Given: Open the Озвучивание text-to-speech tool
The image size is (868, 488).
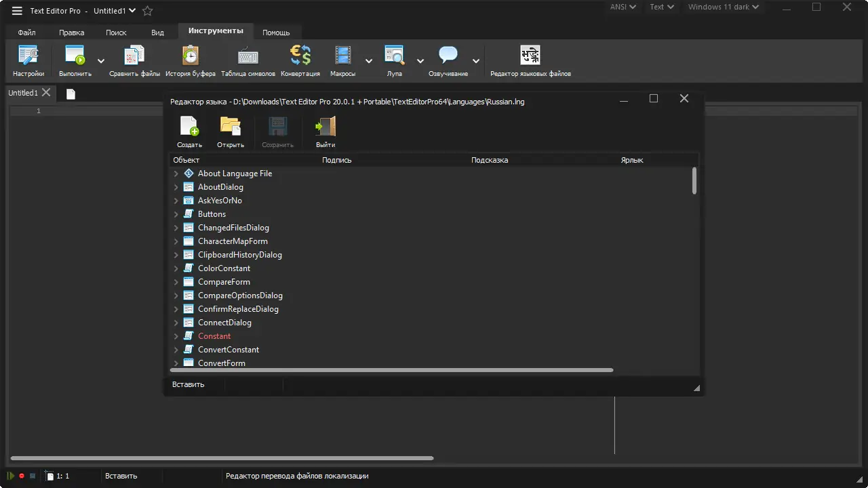Looking at the screenshot, I should pyautogui.click(x=448, y=60).
